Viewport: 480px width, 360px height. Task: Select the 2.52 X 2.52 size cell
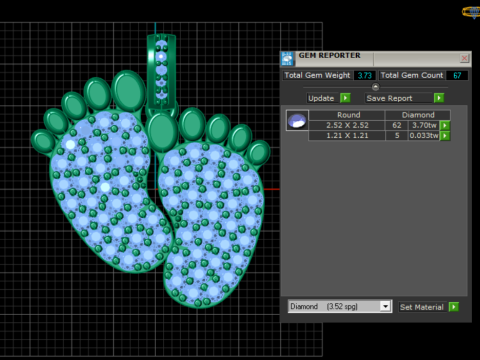coord(347,125)
